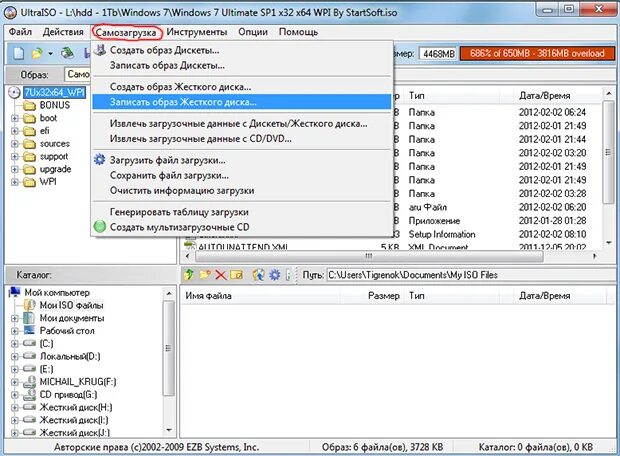Click the Open CD/DVD toolbar icon
This screenshot has width=620, height=456.
click(x=68, y=53)
